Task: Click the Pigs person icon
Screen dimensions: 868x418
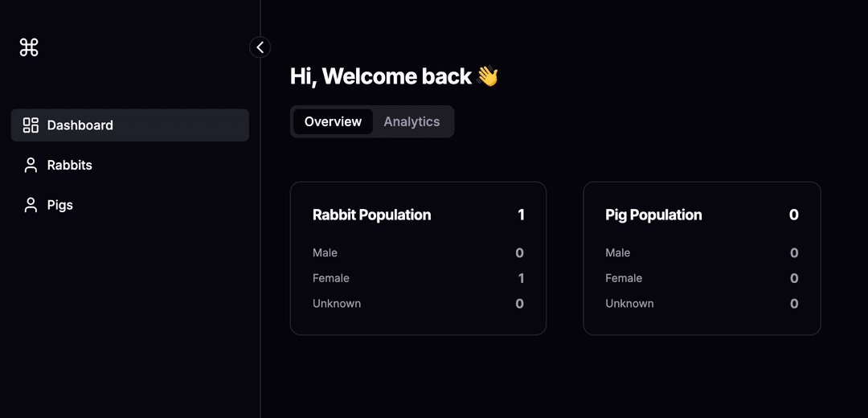Action: tap(31, 205)
